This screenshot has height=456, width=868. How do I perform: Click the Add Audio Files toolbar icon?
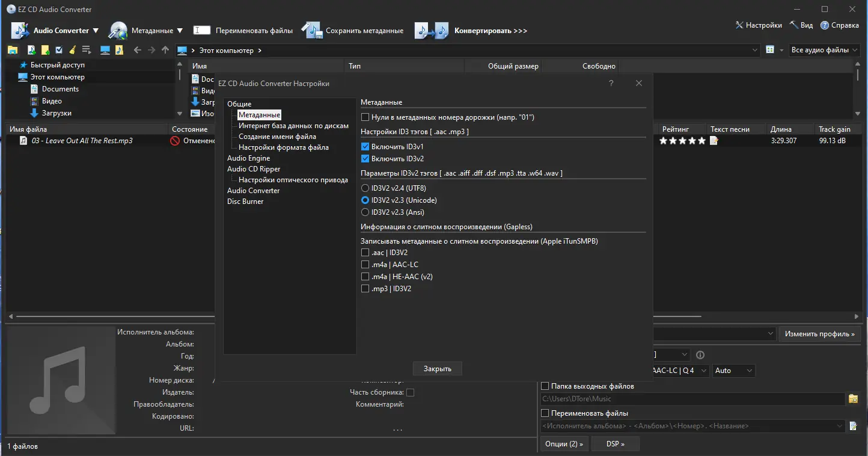(30, 49)
